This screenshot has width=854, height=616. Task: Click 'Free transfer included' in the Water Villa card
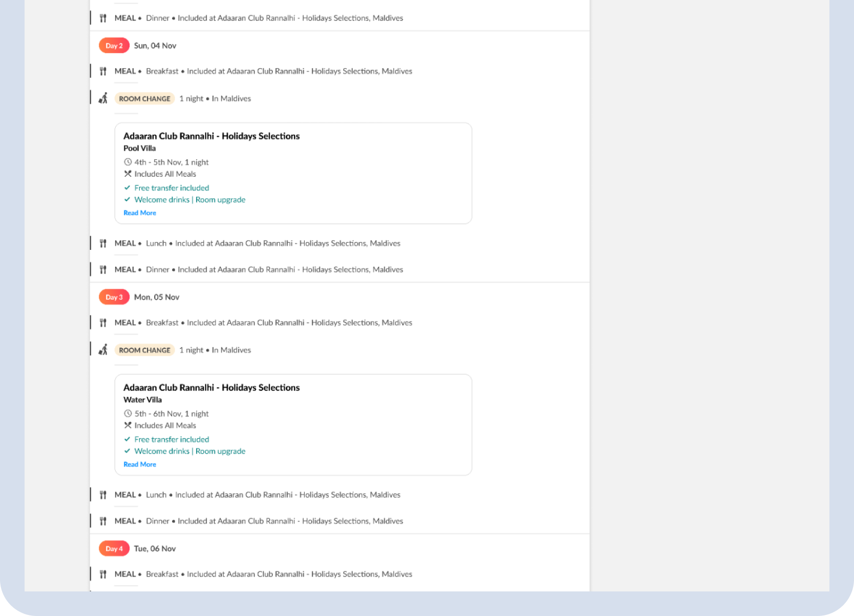coord(172,439)
